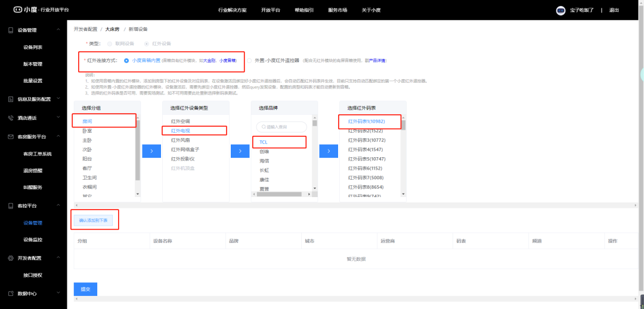Open 设备监控 in sidebar
Viewport: 644px width, 309px height.
tap(33, 240)
